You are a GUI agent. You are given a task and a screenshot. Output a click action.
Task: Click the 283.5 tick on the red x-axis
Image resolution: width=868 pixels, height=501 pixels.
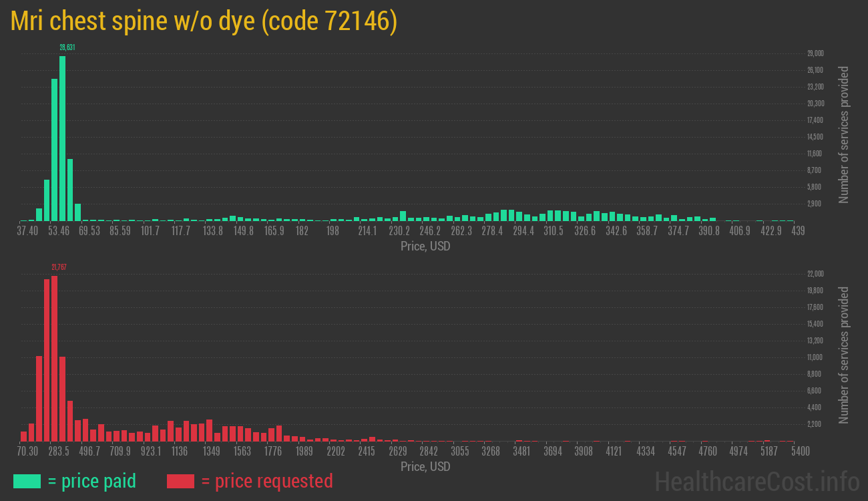(x=58, y=452)
